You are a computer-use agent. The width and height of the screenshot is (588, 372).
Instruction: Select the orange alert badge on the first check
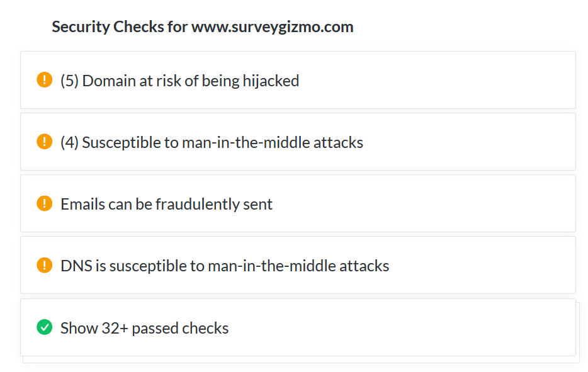coord(44,80)
